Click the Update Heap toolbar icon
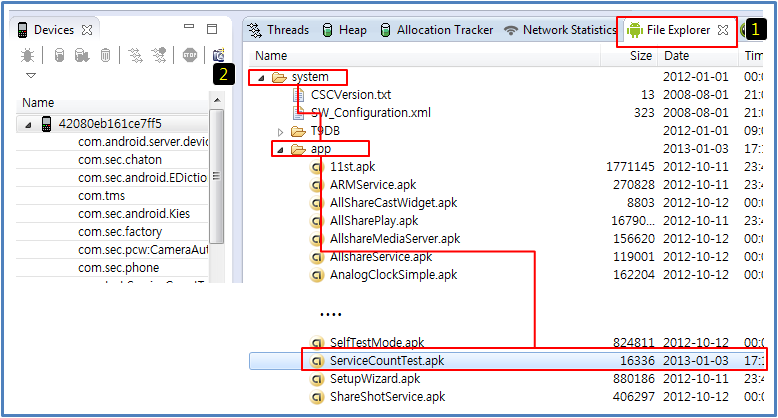The width and height of the screenshot is (778, 418). click(59, 55)
